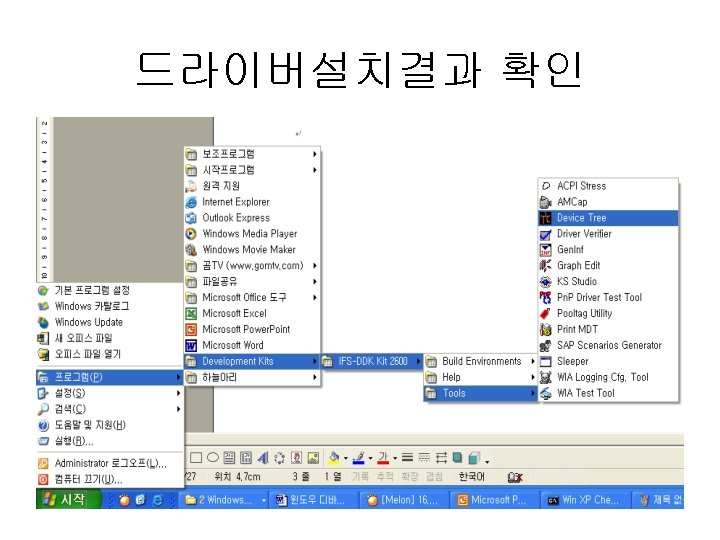
Task: Click the Pooltag Utility icon
Action: pos(546,314)
